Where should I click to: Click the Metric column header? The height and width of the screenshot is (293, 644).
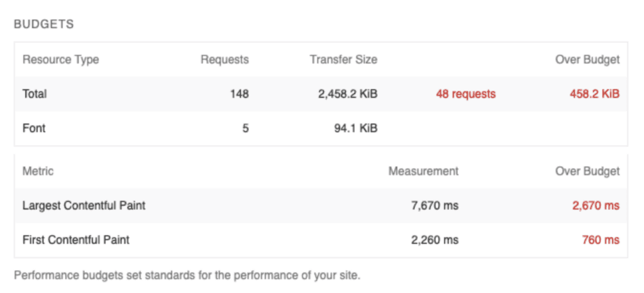coord(38,171)
